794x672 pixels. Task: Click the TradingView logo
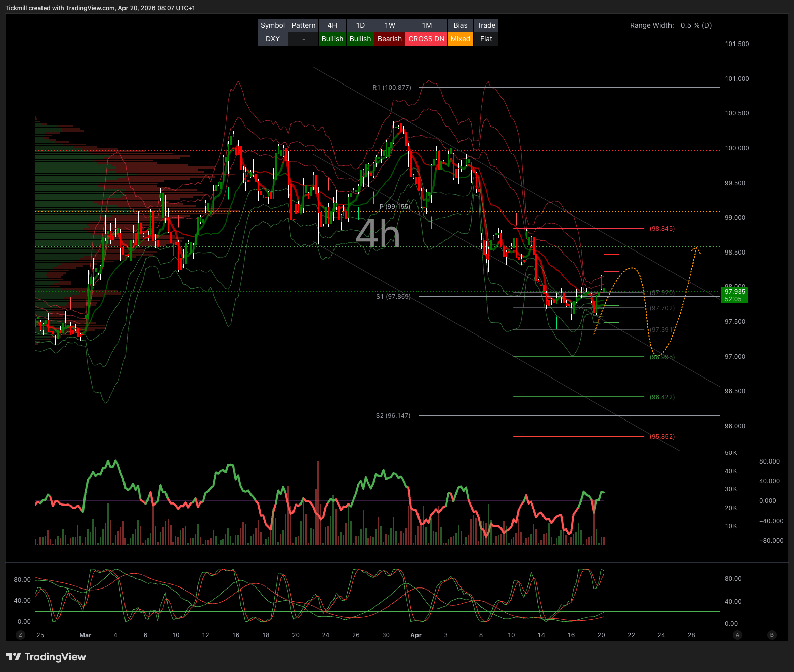pyautogui.click(x=46, y=657)
